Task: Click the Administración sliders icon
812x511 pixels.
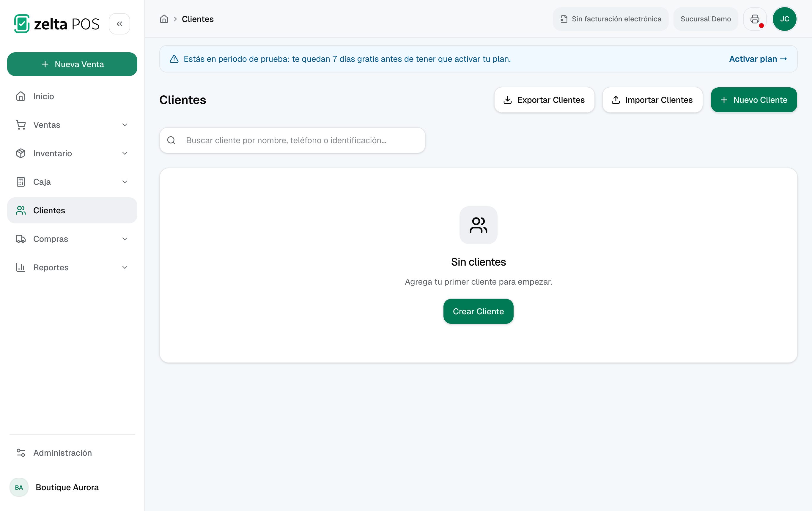Action: click(x=21, y=453)
